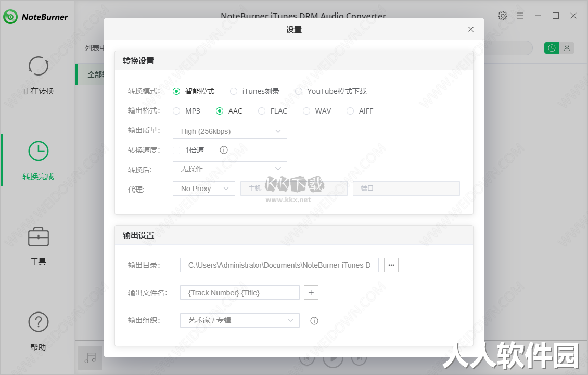588x375 pixels.
Task: Click the info icon beside 输出组织
Action: click(314, 320)
